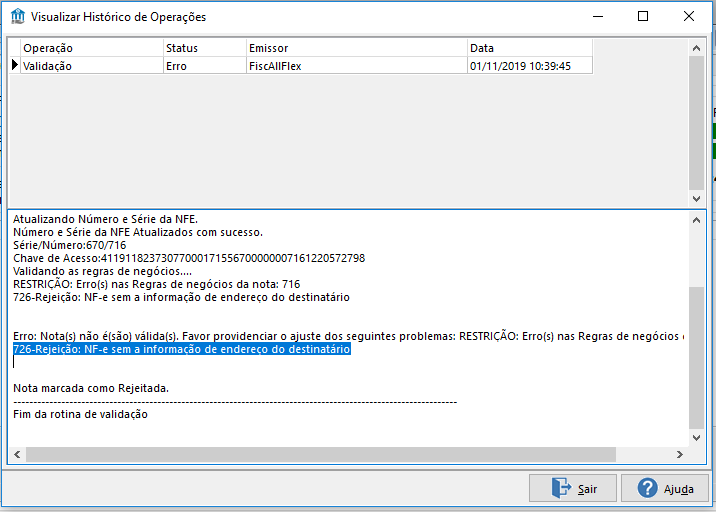The image size is (716, 512).
Task: Select the Emissor column header
Action: click(x=357, y=48)
